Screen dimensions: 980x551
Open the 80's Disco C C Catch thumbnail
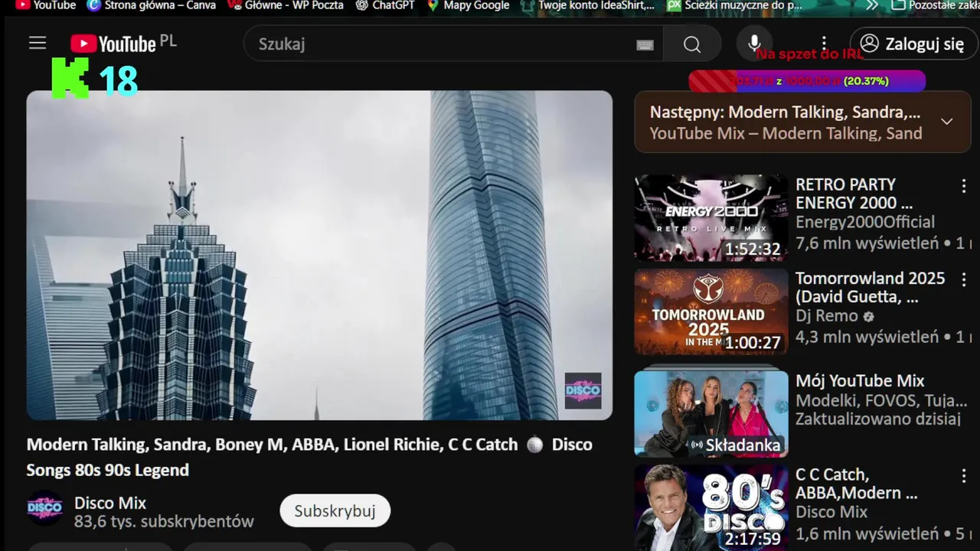711,507
